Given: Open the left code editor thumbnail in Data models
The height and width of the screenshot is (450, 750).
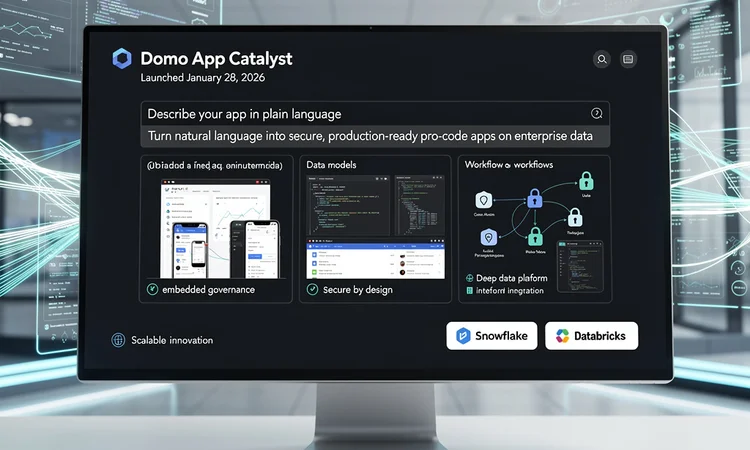Looking at the screenshot, I should pyautogui.click(x=348, y=205).
